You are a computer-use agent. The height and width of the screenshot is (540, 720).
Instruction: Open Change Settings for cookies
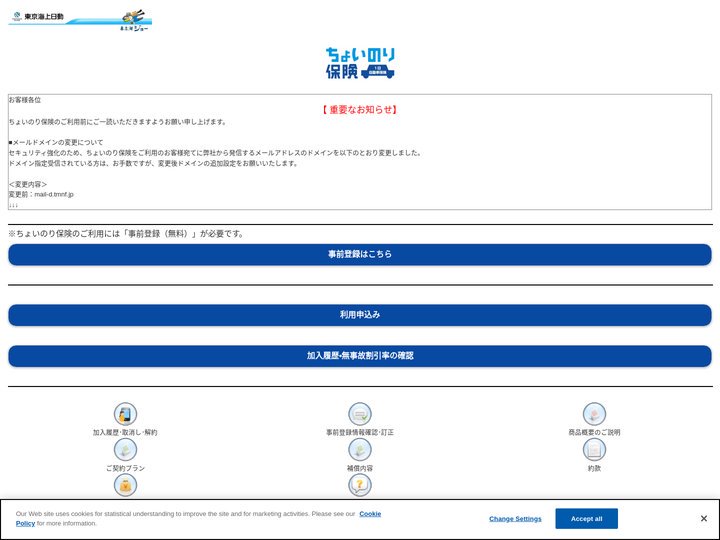tap(515, 518)
